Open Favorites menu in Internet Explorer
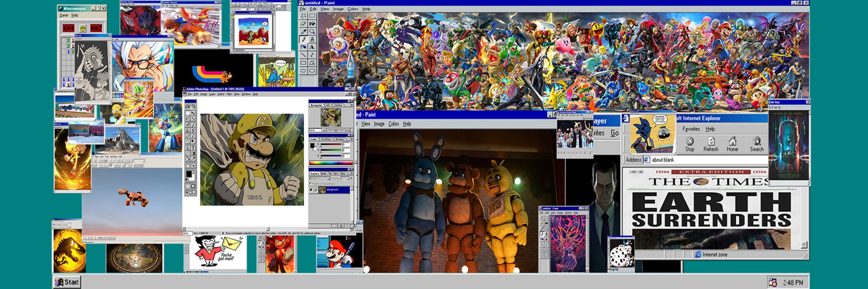This screenshot has height=289, width=868. click(691, 129)
